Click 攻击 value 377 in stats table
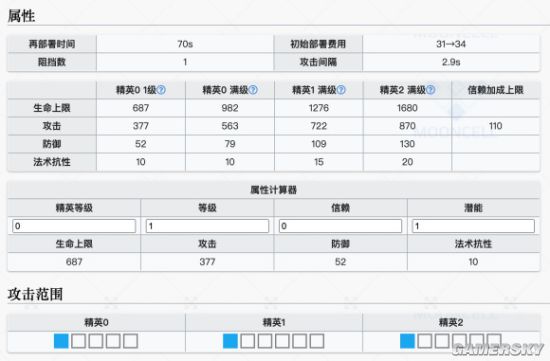Image resolution: width=550 pixels, height=361 pixels. coord(141,126)
